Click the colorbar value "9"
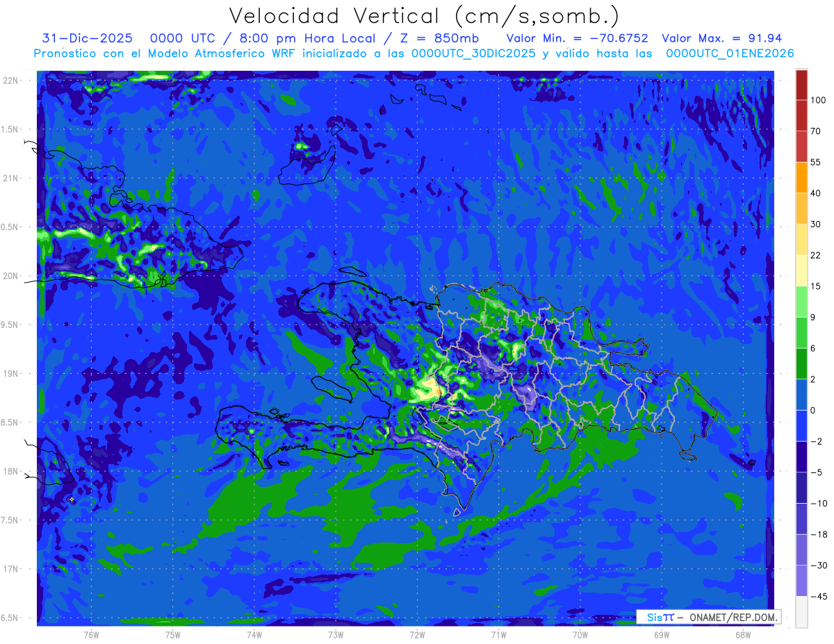 tap(813, 317)
